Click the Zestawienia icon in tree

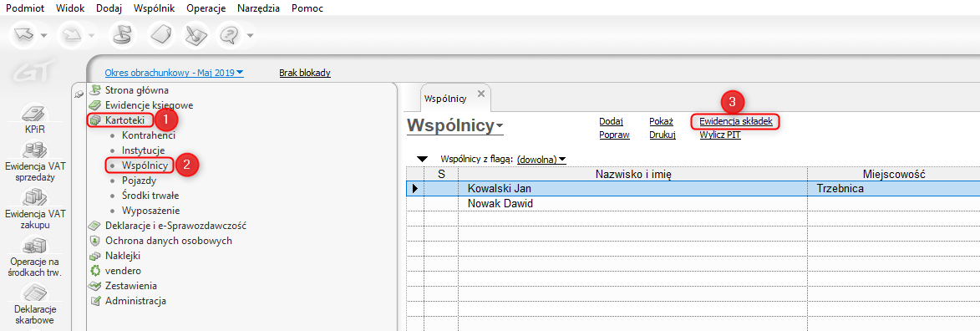click(x=95, y=286)
